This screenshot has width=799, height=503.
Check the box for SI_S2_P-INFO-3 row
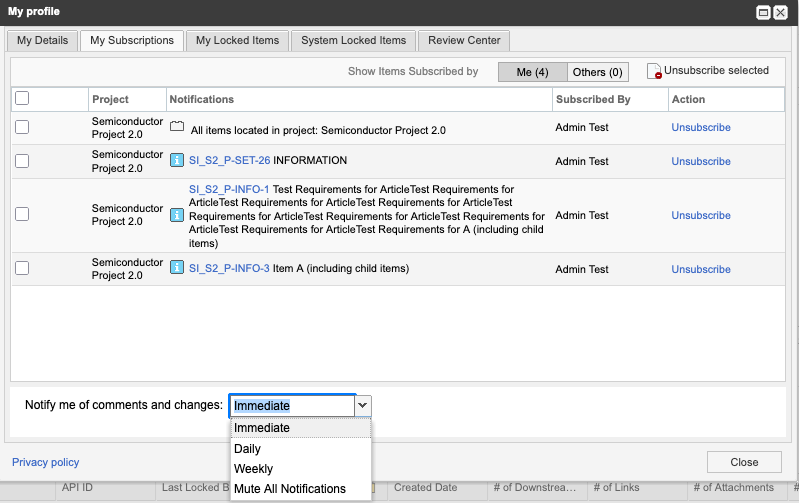[22, 268]
